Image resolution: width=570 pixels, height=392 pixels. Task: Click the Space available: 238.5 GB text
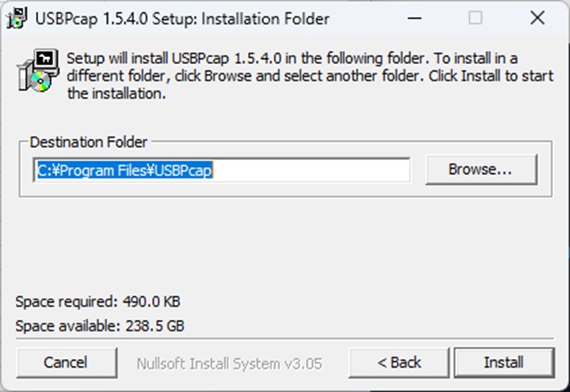[x=99, y=326]
